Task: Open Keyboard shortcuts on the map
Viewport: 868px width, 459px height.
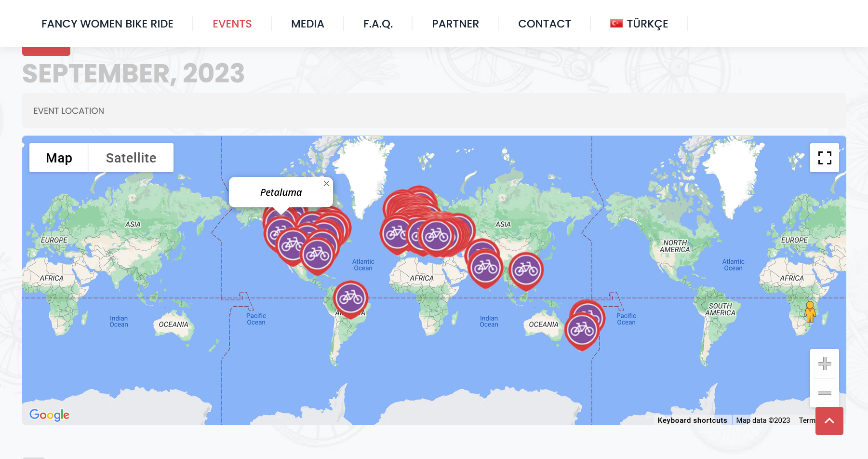Action: point(692,420)
